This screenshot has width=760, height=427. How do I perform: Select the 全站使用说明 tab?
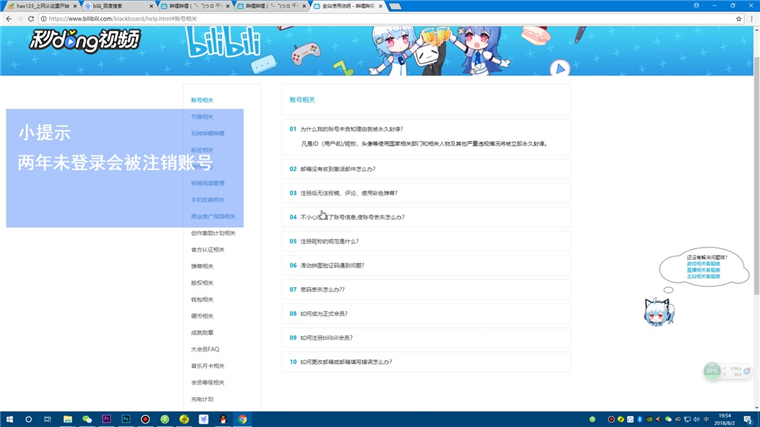[348, 6]
